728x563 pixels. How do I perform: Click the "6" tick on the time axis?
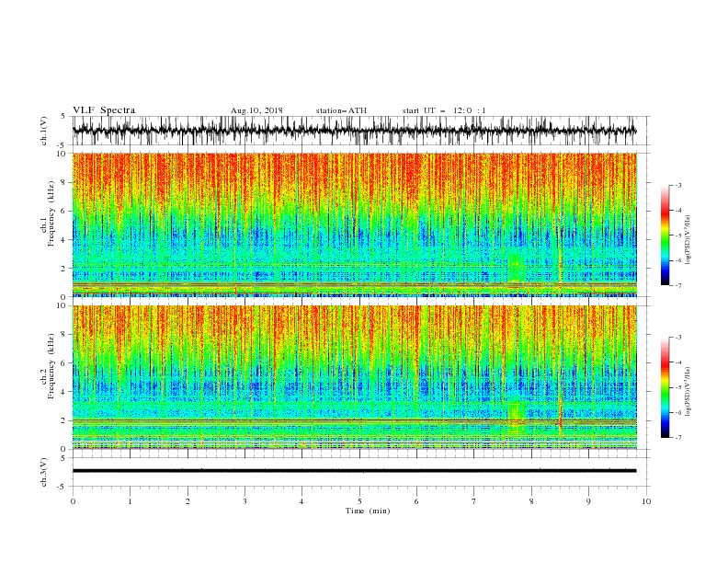[416, 501]
